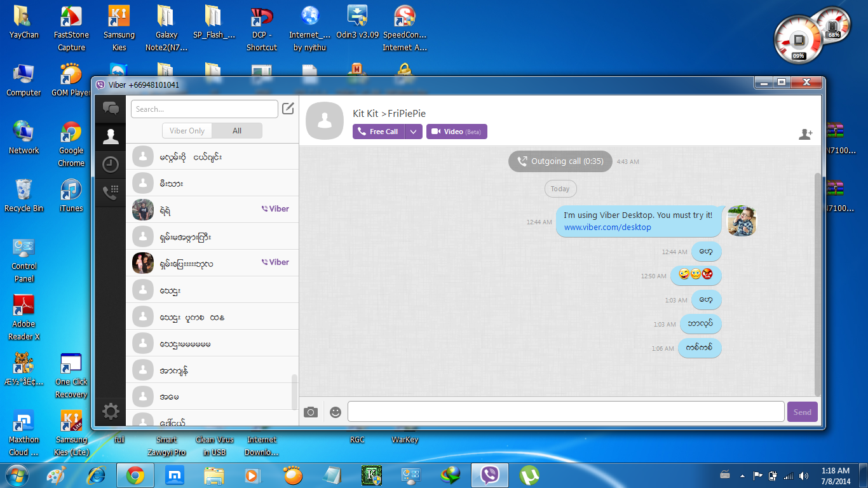Click Kit Kit contact avatar in chat header
The image size is (868, 488).
(x=325, y=120)
